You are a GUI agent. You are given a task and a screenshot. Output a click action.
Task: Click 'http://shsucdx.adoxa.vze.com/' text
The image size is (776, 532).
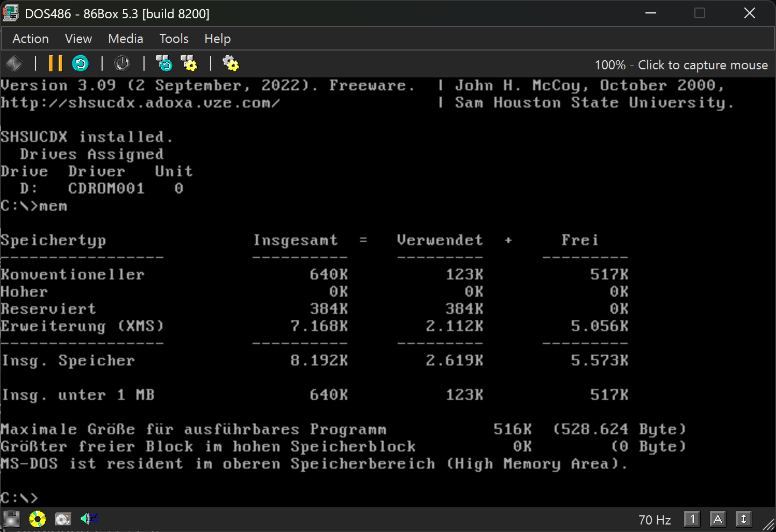(x=140, y=103)
